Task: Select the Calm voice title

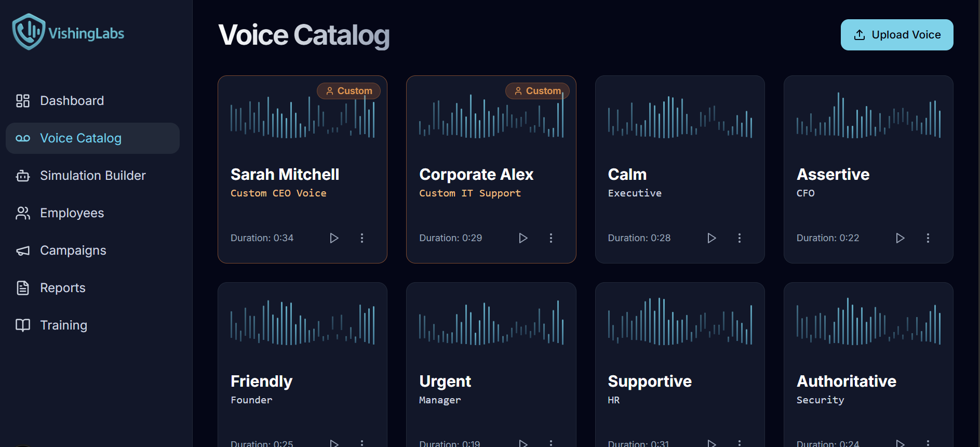Action: tap(627, 175)
